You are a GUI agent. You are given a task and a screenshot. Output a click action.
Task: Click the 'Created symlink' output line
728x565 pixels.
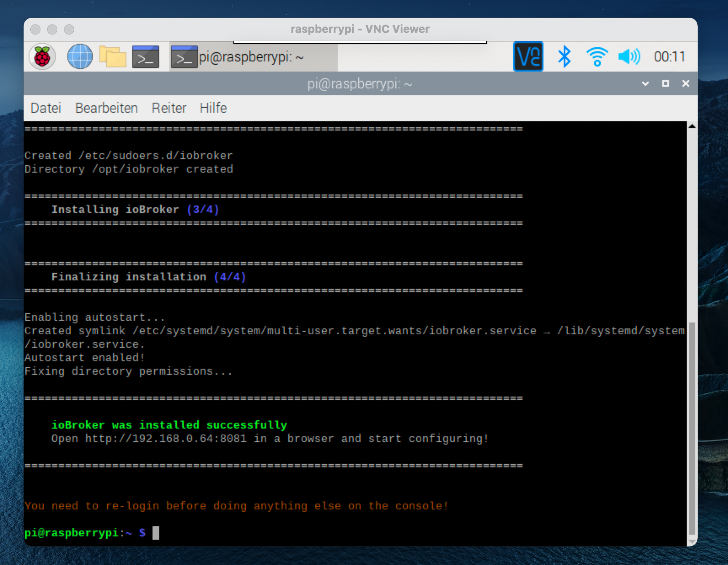pos(355,331)
